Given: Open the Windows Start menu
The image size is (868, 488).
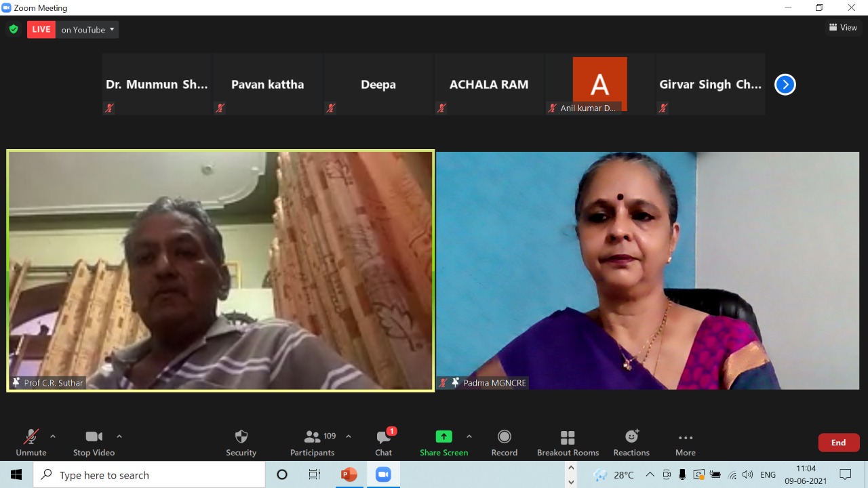Looking at the screenshot, I should point(16,474).
